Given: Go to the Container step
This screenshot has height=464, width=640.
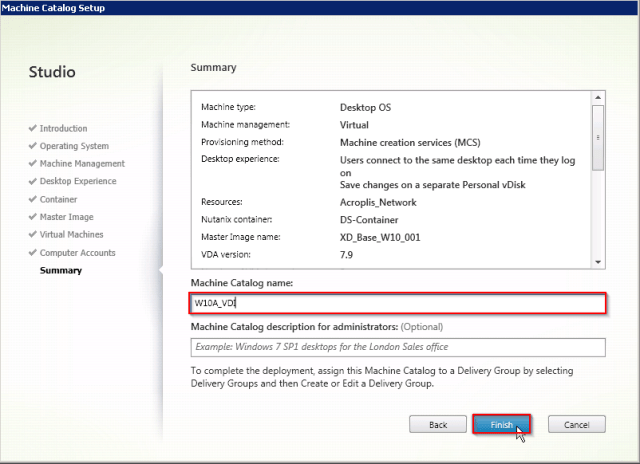Looking at the screenshot, I should point(57,199).
